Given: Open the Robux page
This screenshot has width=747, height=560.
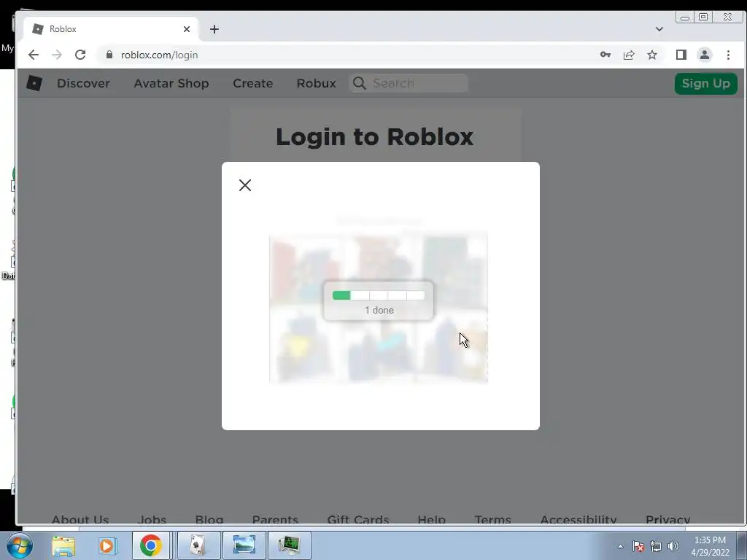Looking at the screenshot, I should point(317,83).
